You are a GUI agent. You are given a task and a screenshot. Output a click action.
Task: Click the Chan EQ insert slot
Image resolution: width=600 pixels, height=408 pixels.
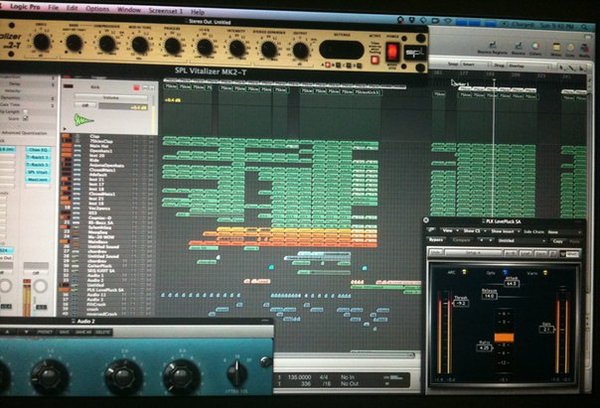pyautogui.click(x=38, y=150)
